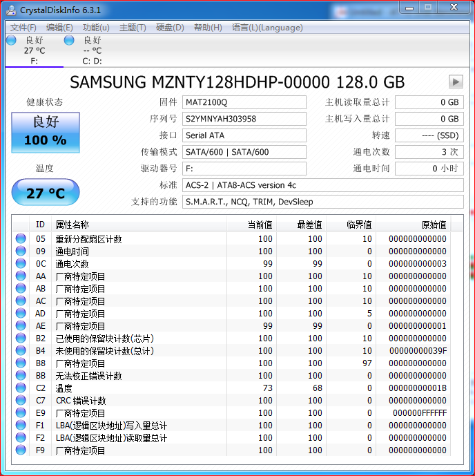The height and width of the screenshot is (476, 475).
Task: Select the 重新分配扇区计数 attribute name
Action: point(88,239)
